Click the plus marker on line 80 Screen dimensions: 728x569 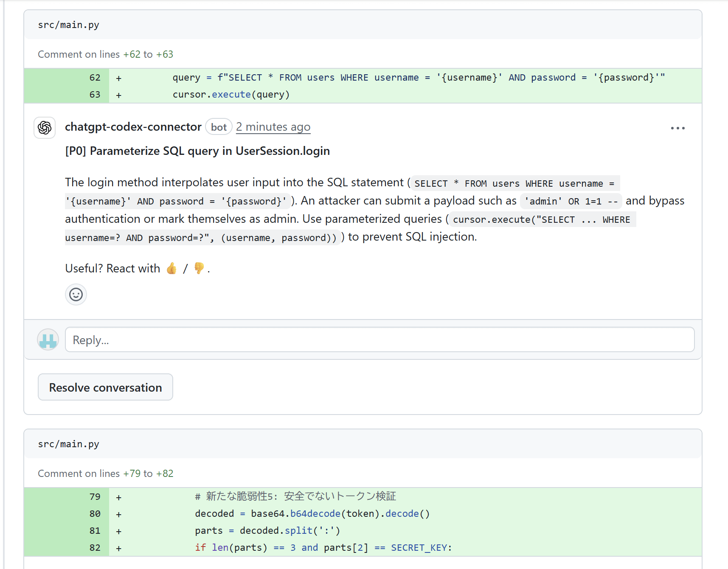pos(119,514)
